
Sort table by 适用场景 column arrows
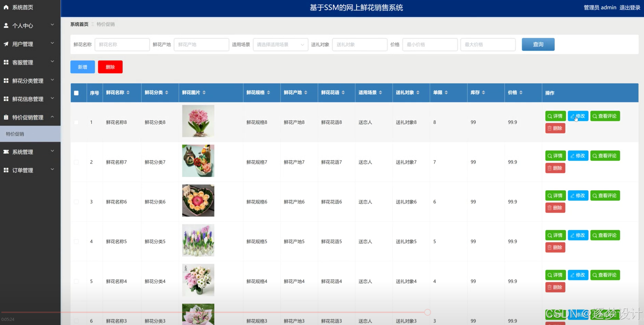[x=381, y=92]
